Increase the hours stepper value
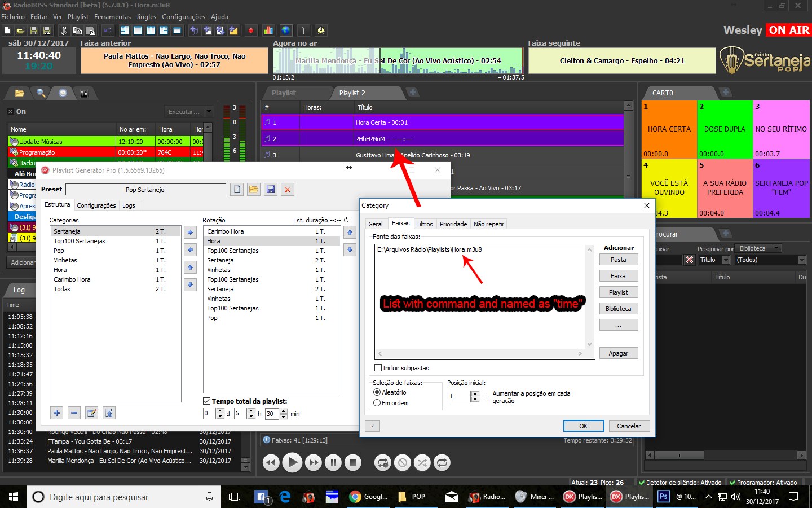This screenshot has height=508, width=812. tap(251, 411)
